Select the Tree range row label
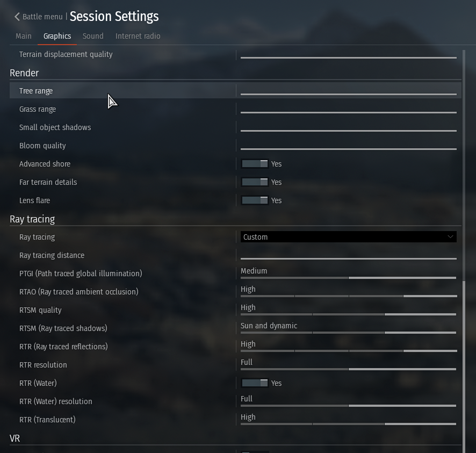This screenshot has height=453, width=476. pos(36,91)
